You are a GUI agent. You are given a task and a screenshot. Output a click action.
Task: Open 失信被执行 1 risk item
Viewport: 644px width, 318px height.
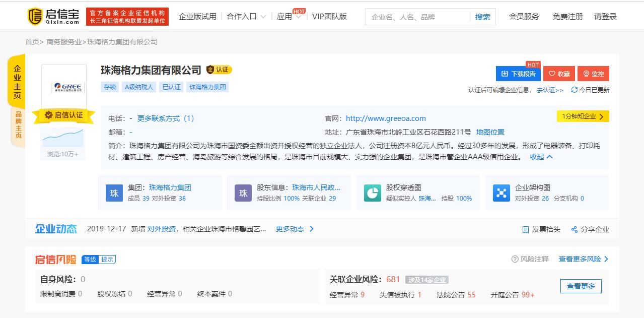tap(400, 294)
